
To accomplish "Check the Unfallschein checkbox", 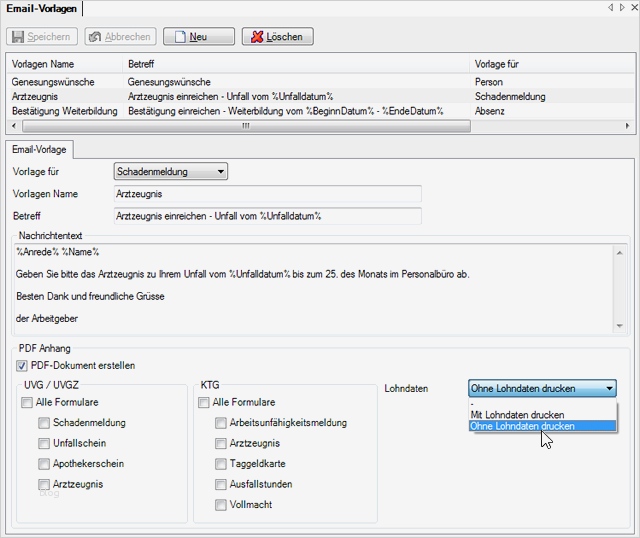I will [44, 443].
